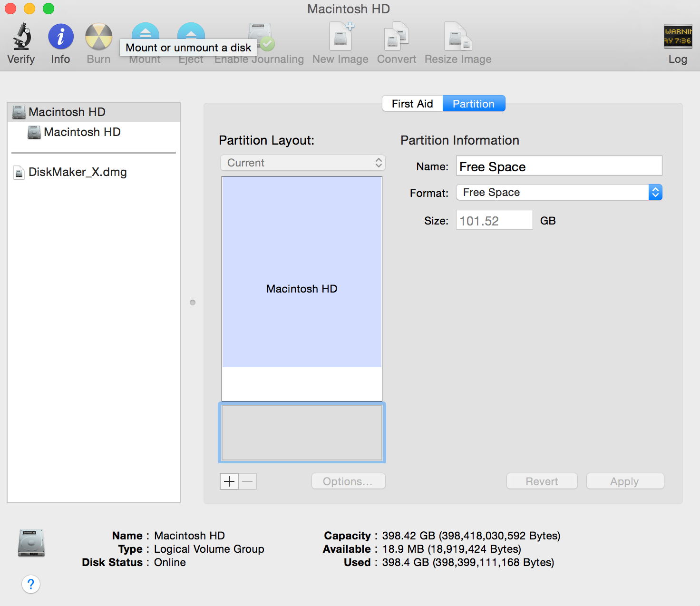
Task: Click the Partition Layout label
Action: (x=267, y=140)
